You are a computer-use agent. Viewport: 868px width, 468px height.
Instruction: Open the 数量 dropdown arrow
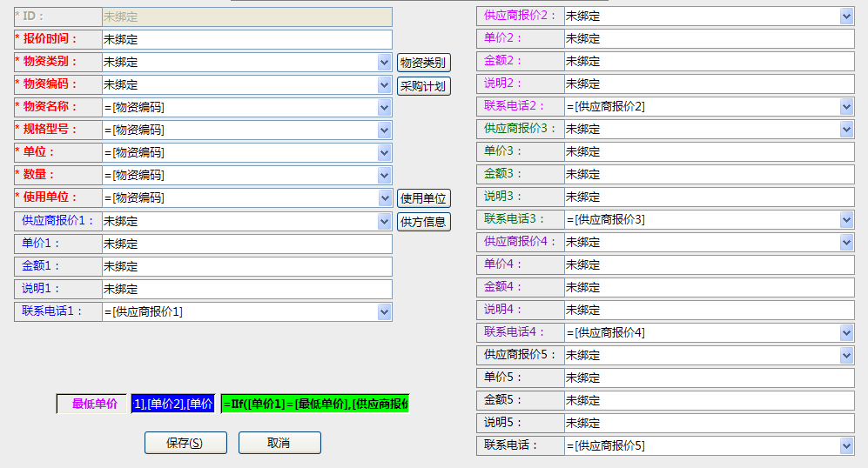click(x=384, y=176)
